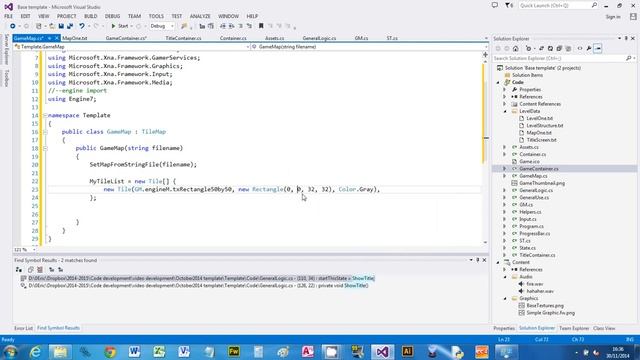Viewport: 640px width, 360px height.
Task: Click the Sign in link
Action: pyautogui.click(x=613, y=17)
